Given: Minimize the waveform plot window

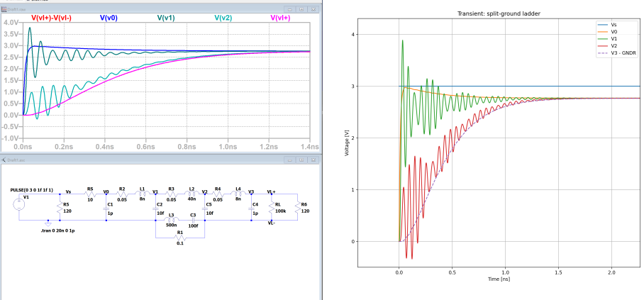Looking at the screenshot, I should [292, 9].
